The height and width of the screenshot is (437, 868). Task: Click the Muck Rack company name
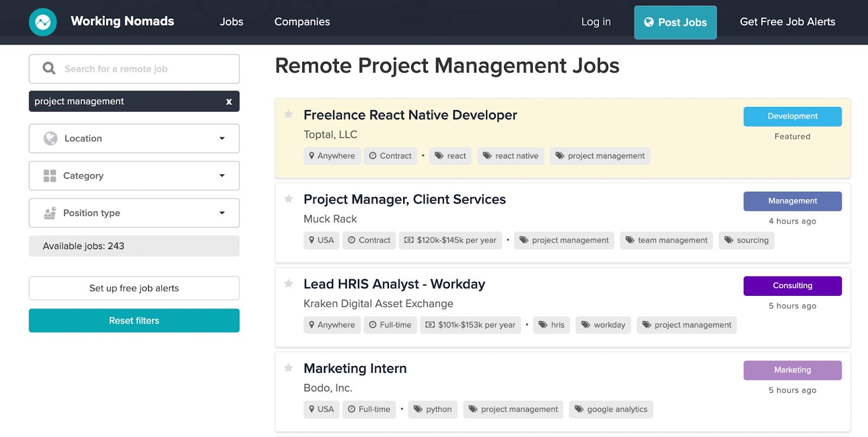330,219
